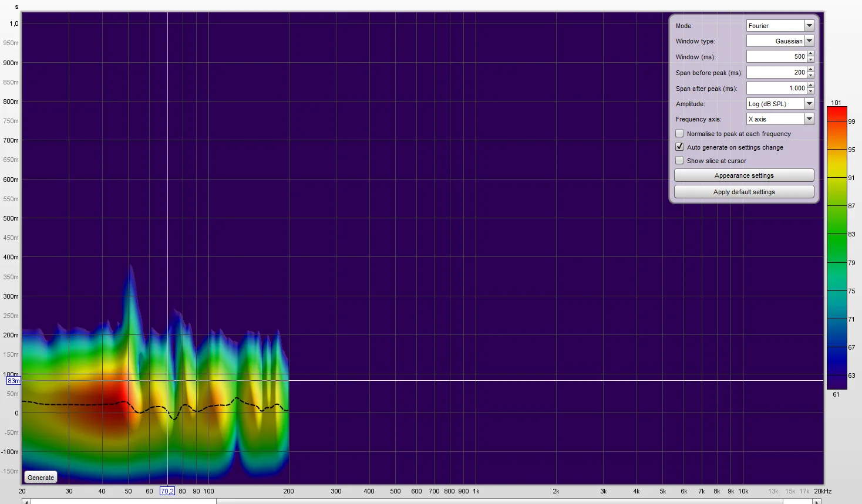This screenshot has height=504, width=862.
Task: Click the 20kHz frequency axis label
Action: click(x=823, y=491)
